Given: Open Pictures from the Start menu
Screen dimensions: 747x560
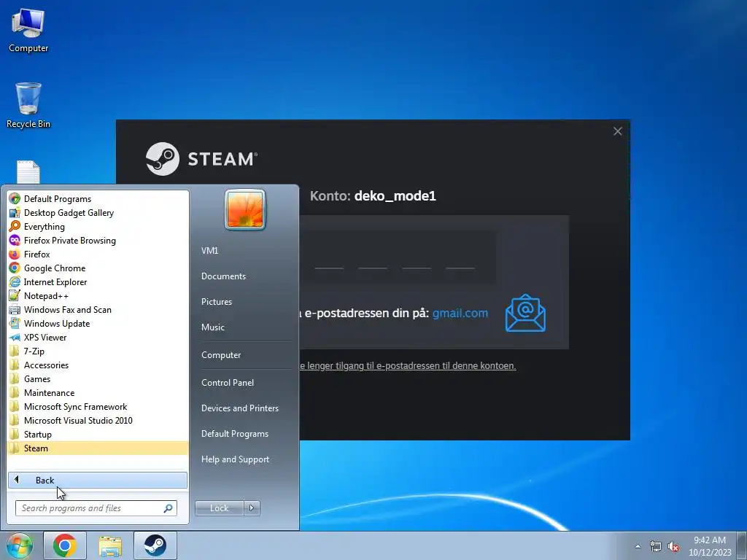Looking at the screenshot, I should (x=216, y=302).
